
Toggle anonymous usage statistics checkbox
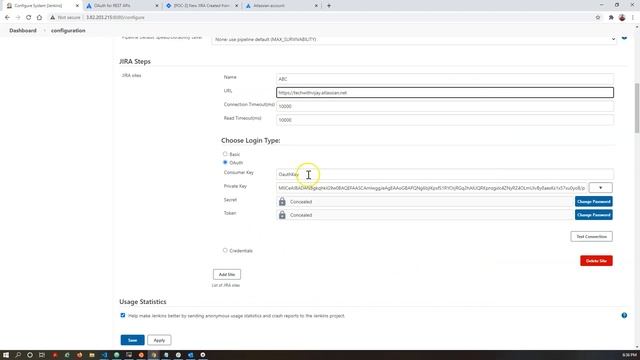tap(123, 316)
